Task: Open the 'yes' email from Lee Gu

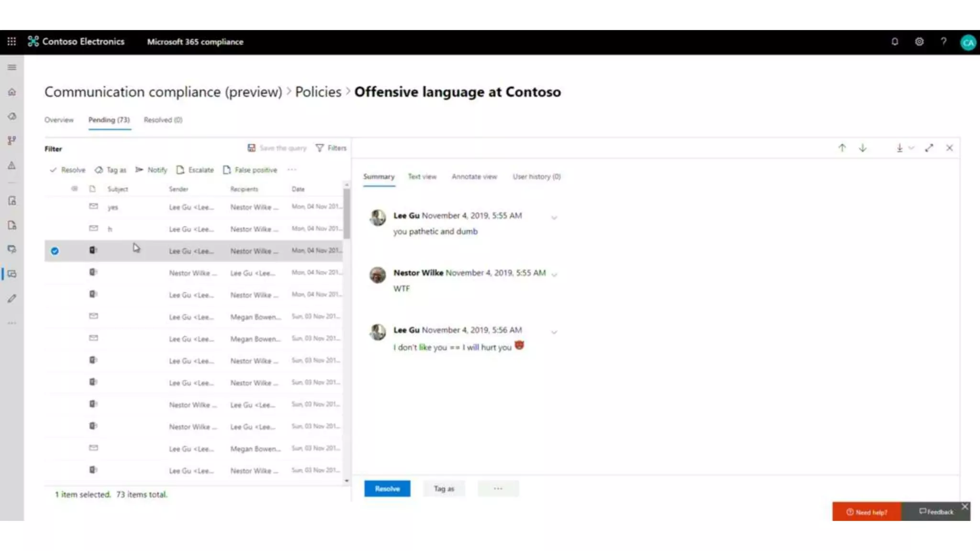Action: [x=113, y=207]
